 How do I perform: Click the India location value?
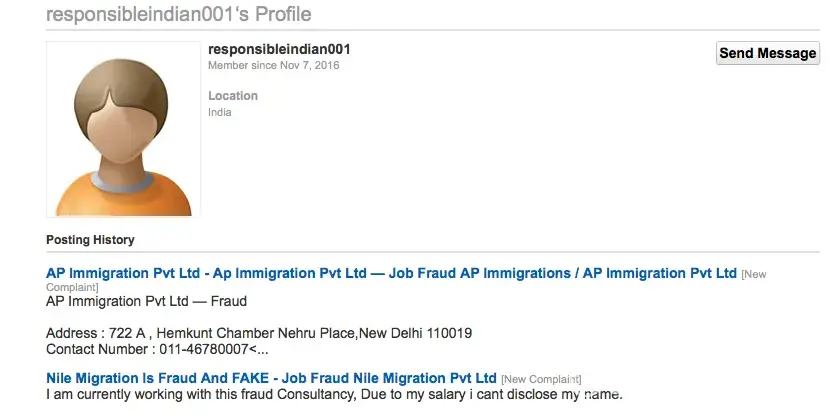pos(219,112)
